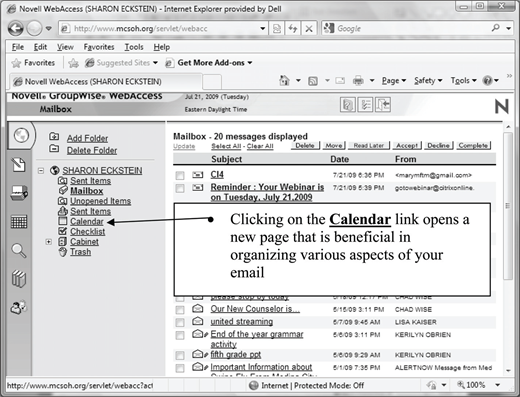Viewport: 520px width, 397px height.
Task: Check the box for CI4 message
Action: tap(180, 175)
